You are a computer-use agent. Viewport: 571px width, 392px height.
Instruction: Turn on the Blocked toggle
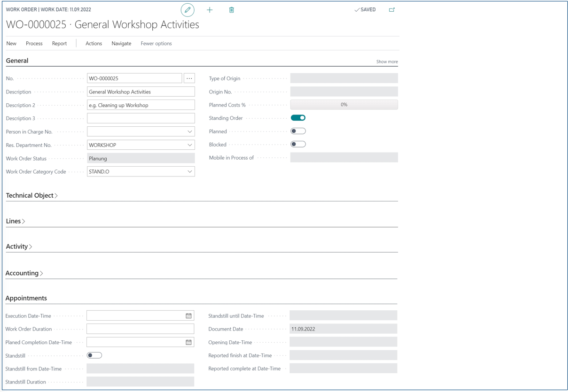298,144
